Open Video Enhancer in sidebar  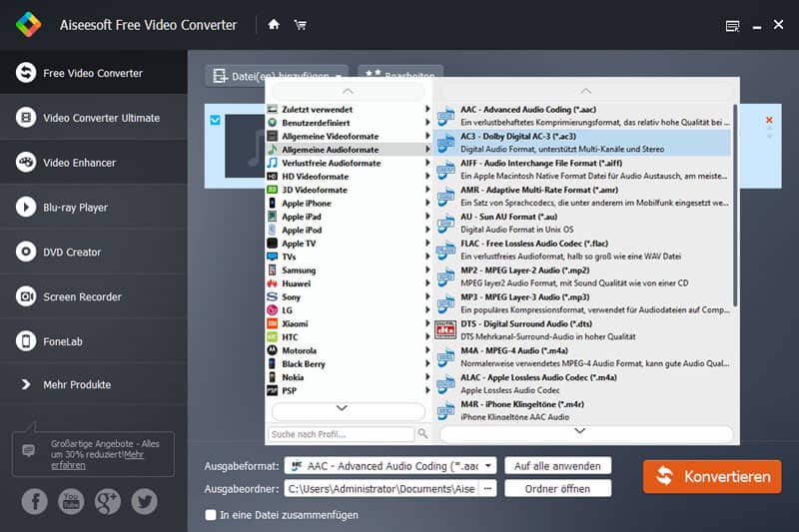93,163
